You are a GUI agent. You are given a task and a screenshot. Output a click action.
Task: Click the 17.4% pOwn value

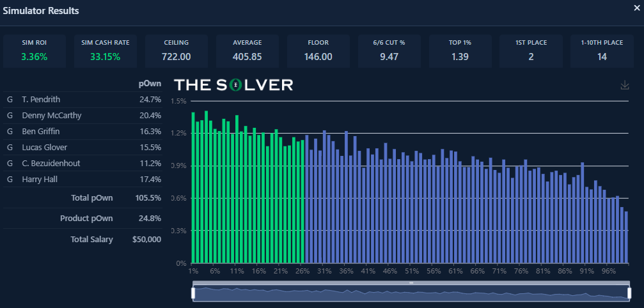[x=150, y=179]
